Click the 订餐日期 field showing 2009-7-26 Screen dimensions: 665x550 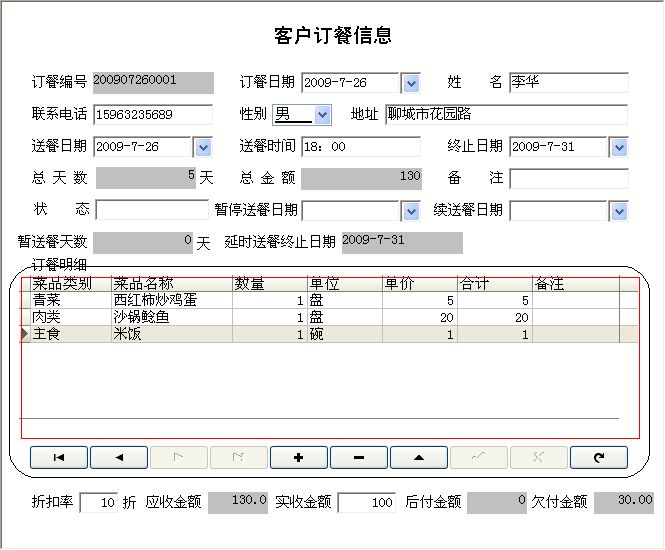click(x=350, y=83)
